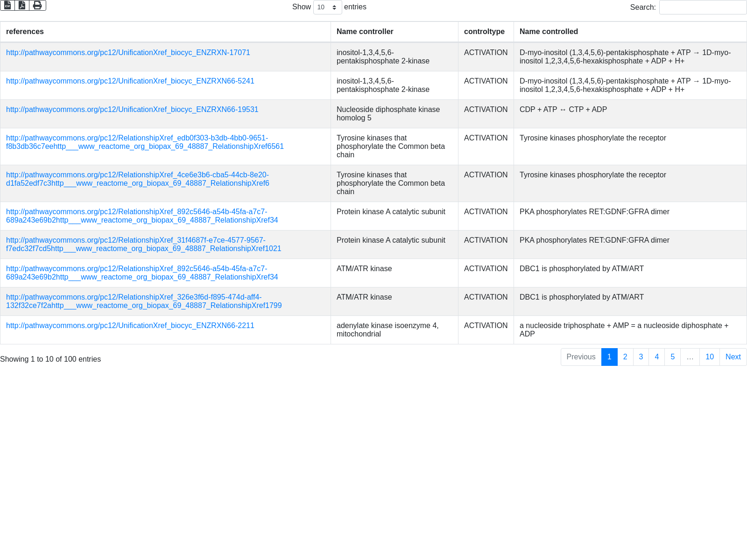This screenshot has height=560, width=747.
Task: Export the table as PDF
Action: [22, 5]
